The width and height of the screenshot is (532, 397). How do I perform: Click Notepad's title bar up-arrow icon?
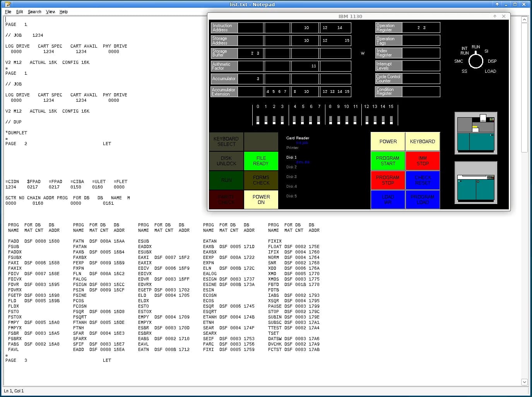tap(497, 4)
